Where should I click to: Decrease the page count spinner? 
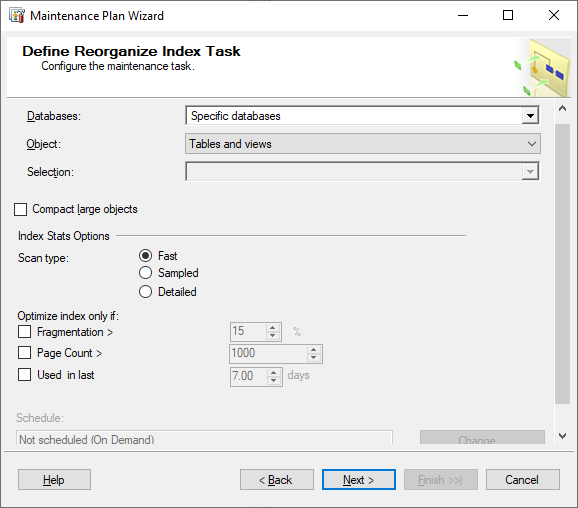tap(314, 358)
